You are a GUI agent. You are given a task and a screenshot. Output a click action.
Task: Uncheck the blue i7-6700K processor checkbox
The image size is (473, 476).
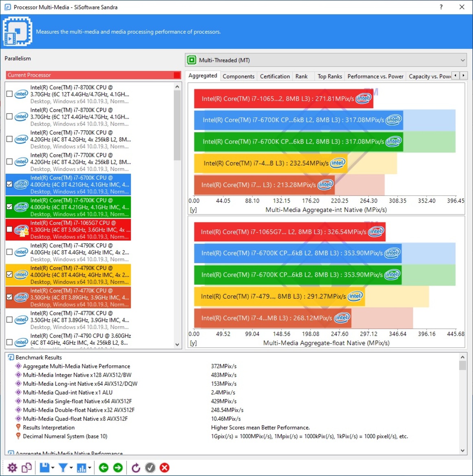click(9, 184)
